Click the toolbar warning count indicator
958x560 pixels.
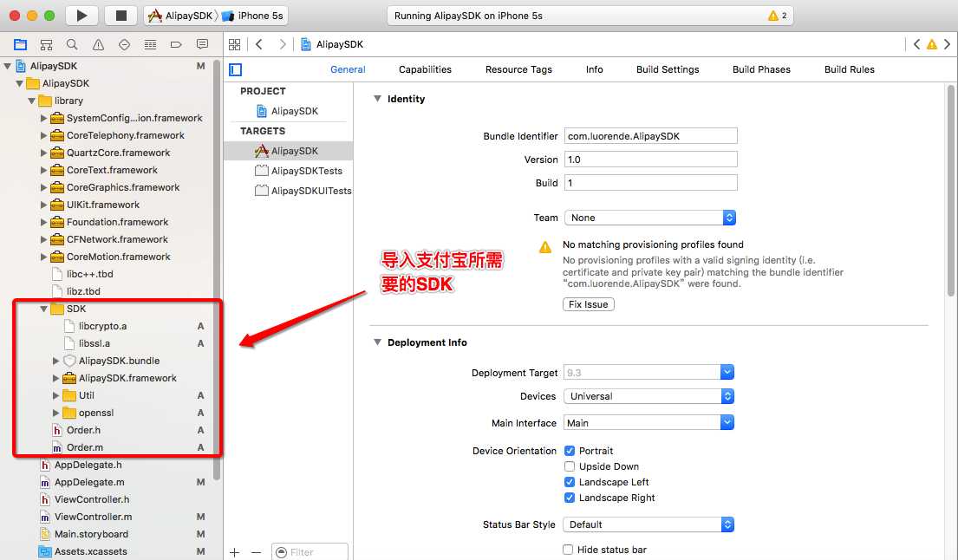pyautogui.click(x=778, y=16)
